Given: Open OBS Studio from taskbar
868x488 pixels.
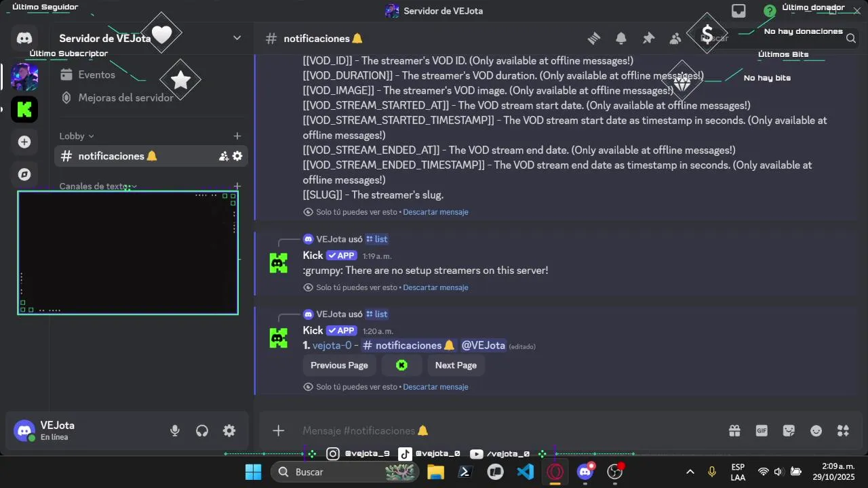Looking at the screenshot, I should coord(615,472).
